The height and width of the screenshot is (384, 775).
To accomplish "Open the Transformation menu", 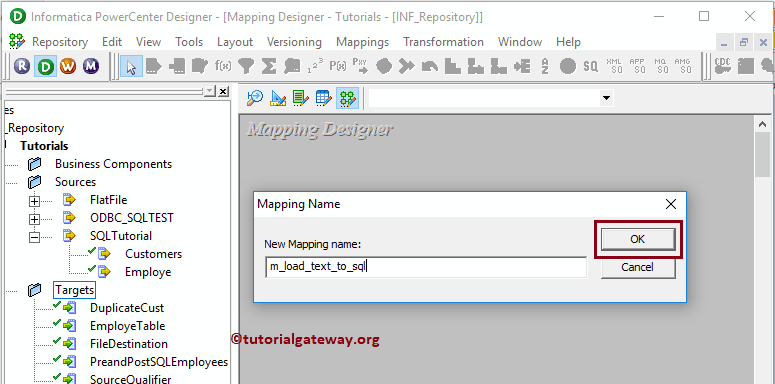I will pos(443,42).
